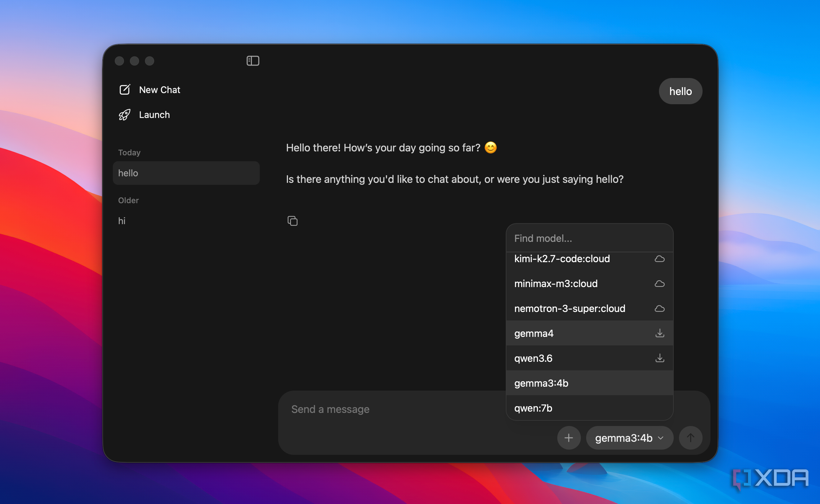The width and height of the screenshot is (820, 504).
Task: Click the plus attachment button
Action: tap(569, 438)
